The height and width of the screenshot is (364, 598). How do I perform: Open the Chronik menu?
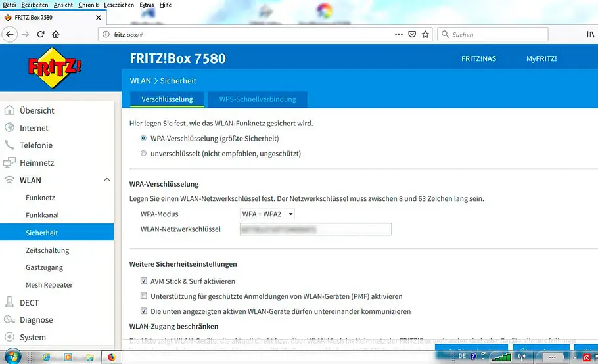(x=89, y=5)
